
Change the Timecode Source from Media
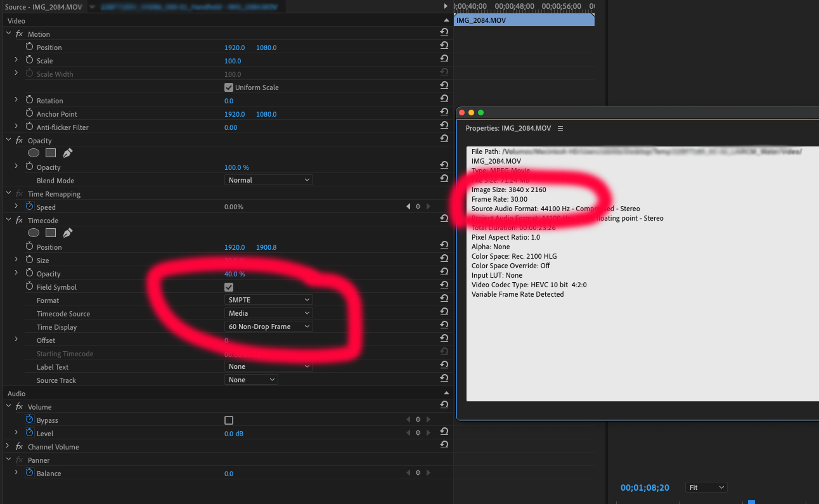click(x=268, y=313)
